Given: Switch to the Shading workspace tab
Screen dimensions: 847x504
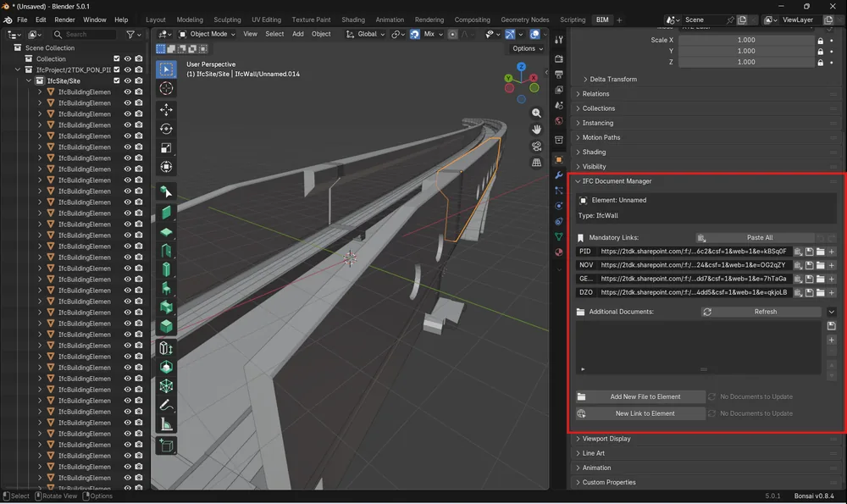Looking at the screenshot, I should pos(353,20).
